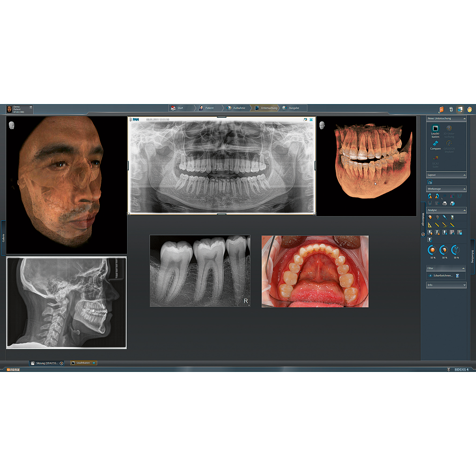
Task: Open the Compare tool
Action: [x=435, y=144]
